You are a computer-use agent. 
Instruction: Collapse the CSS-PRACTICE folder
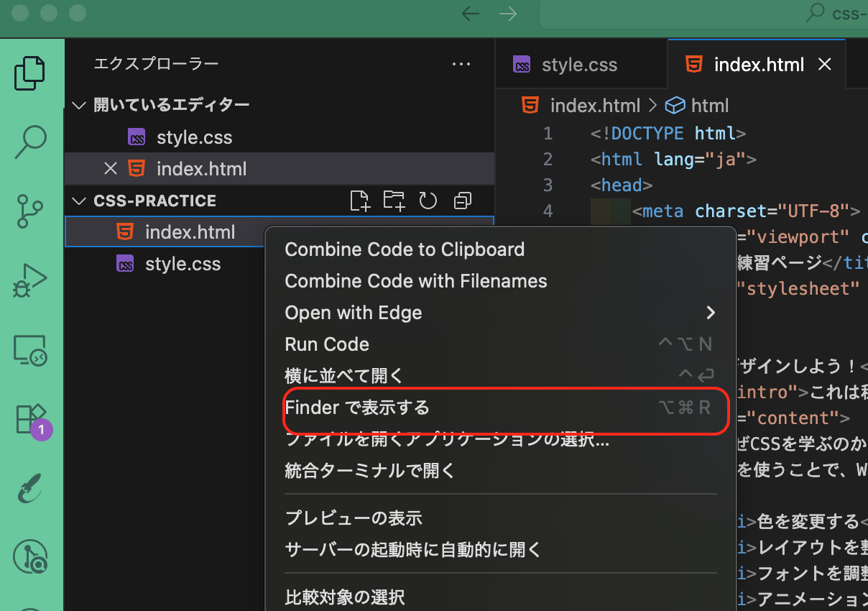pos(79,201)
